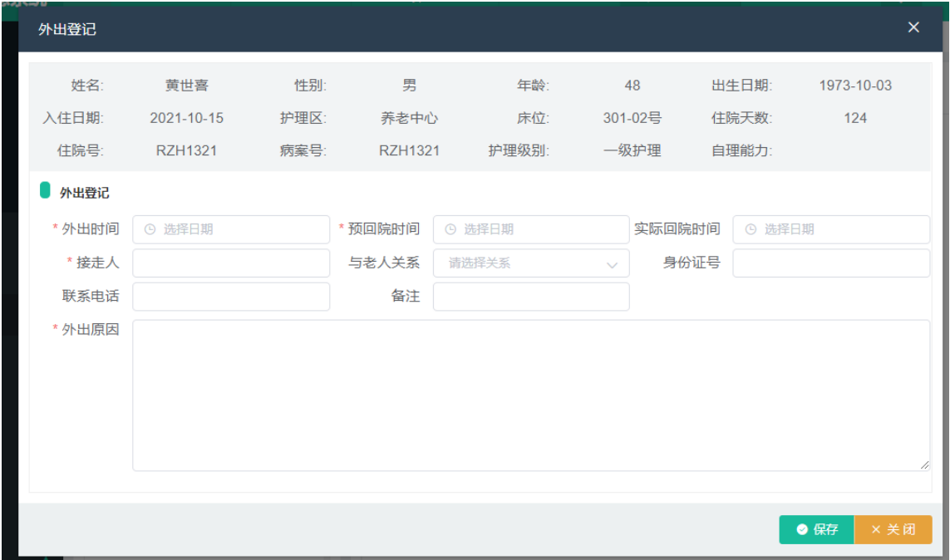Image resolution: width=950 pixels, height=560 pixels.
Task: Click inside the 外出原因 text area
Action: (530, 395)
